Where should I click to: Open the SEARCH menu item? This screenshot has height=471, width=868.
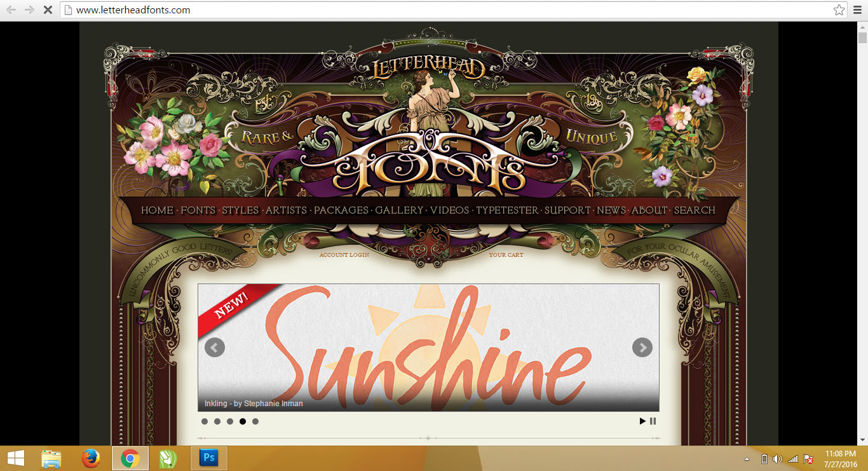tap(695, 210)
